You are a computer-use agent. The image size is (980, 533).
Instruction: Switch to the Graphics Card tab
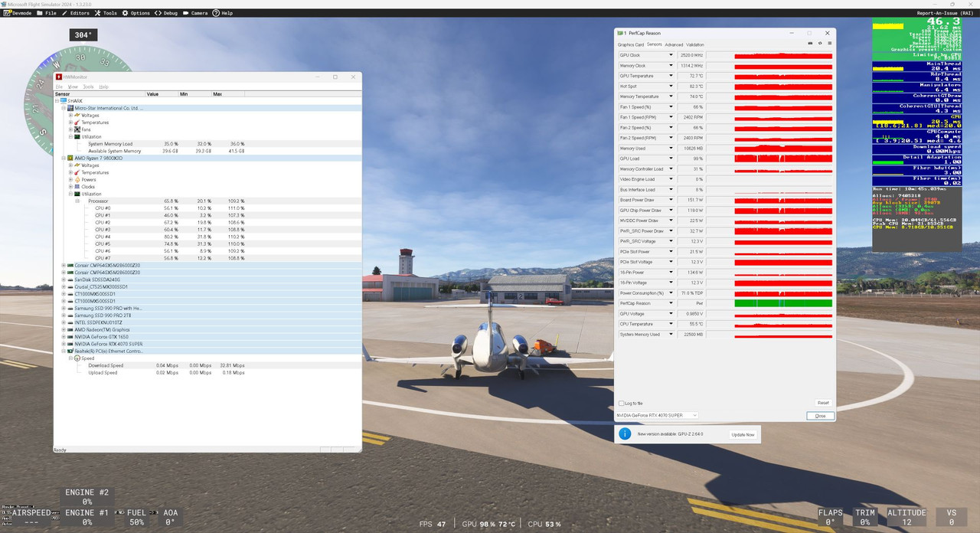pyautogui.click(x=631, y=44)
